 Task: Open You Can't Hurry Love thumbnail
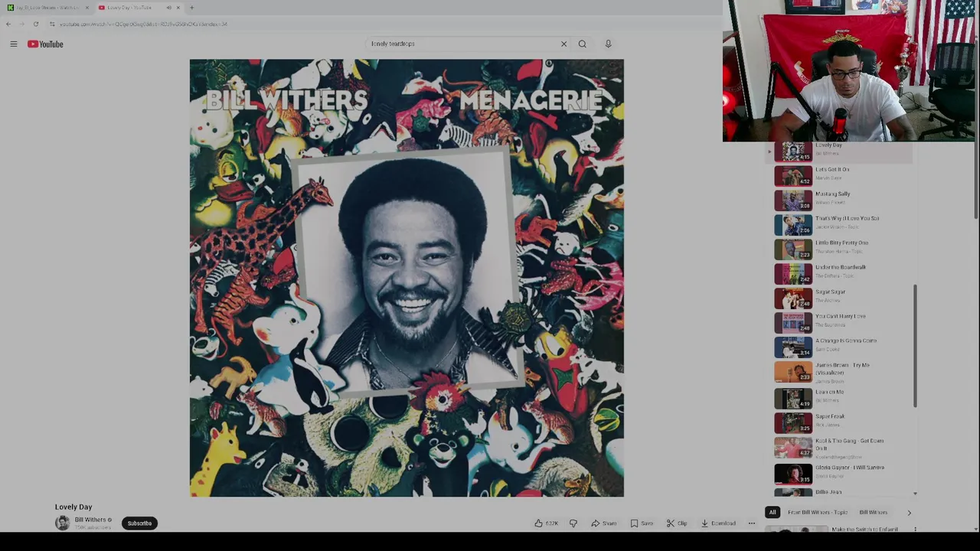pos(793,322)
